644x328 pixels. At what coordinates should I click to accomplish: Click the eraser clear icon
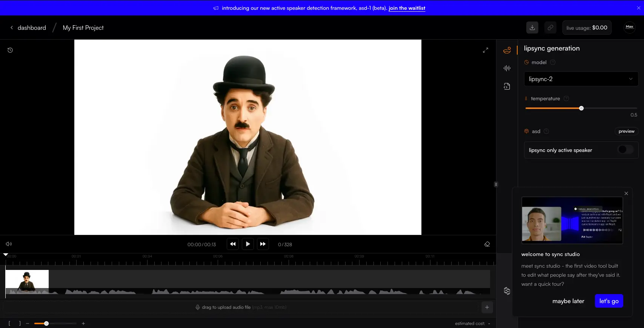(487, 244)
